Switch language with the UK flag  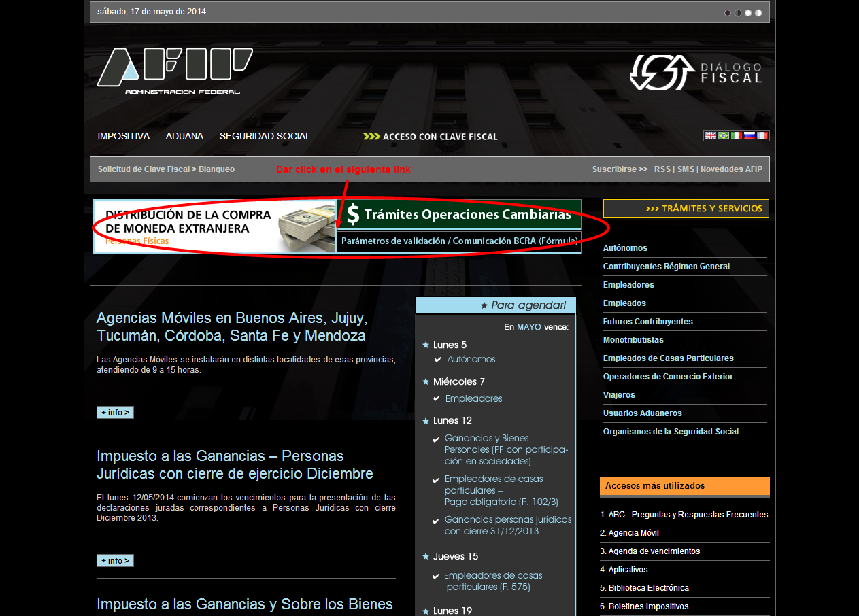[710, 136]
